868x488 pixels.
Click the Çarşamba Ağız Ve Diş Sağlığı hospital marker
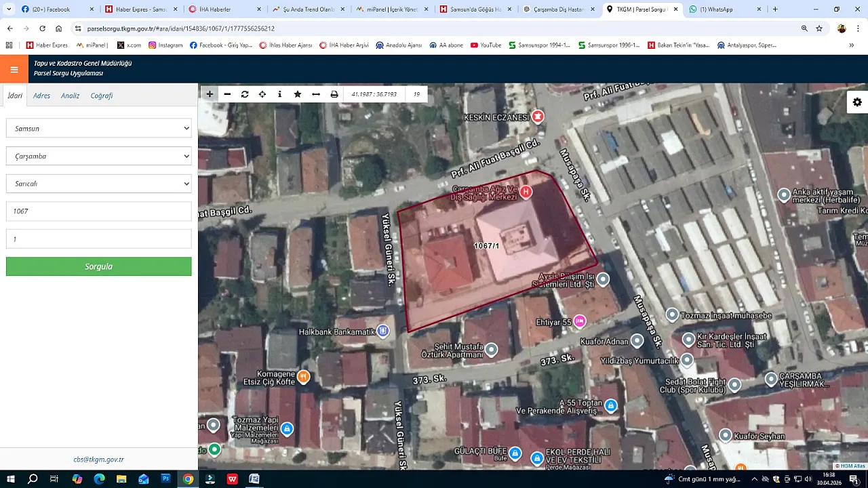point(526,192)
